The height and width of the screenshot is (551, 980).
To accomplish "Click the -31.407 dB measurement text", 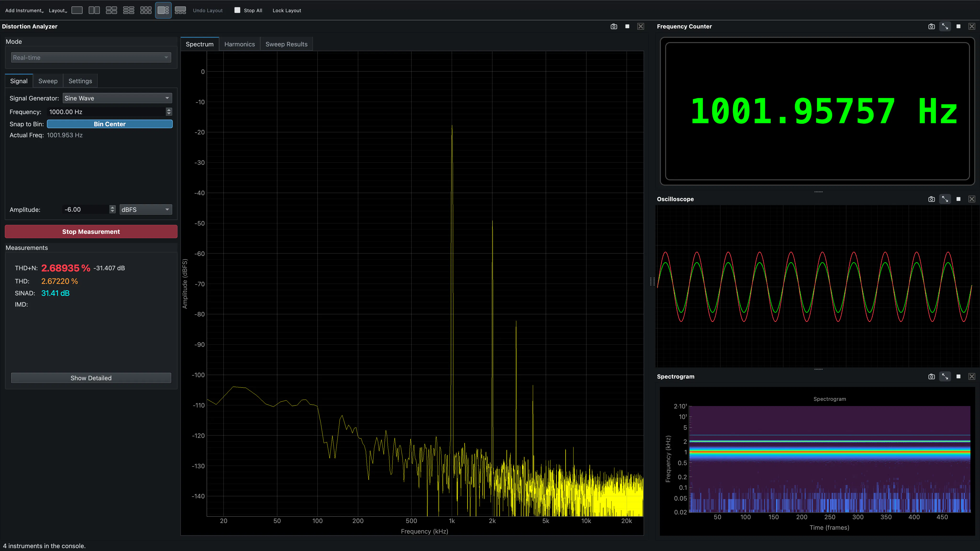I will pyautogui.click(x=109, y=268).
